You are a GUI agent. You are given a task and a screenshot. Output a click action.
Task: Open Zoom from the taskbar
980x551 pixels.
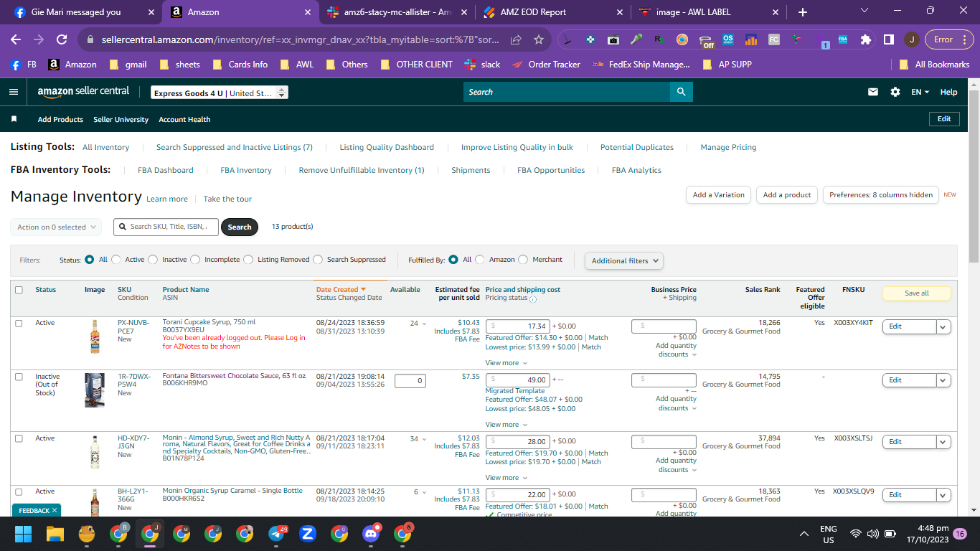(308, 534)
